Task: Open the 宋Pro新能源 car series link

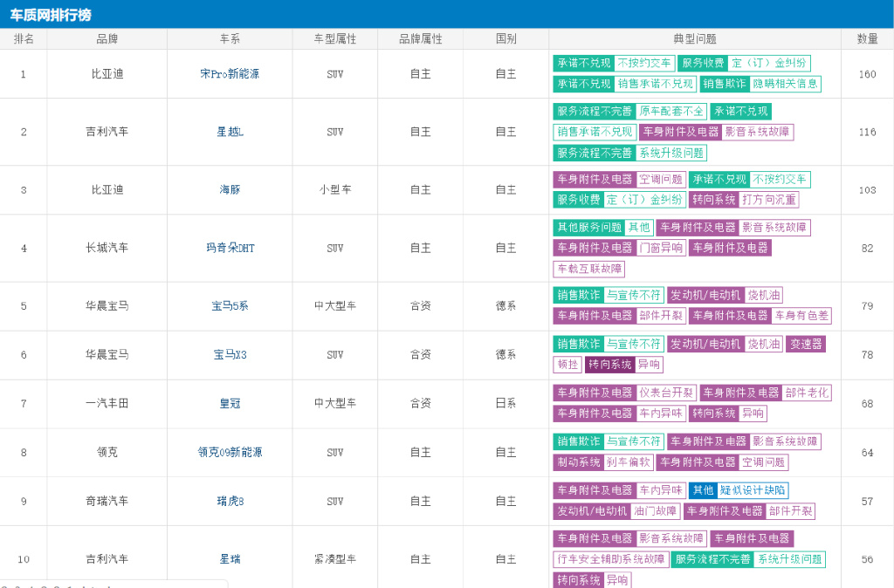Action: (230, 74)
